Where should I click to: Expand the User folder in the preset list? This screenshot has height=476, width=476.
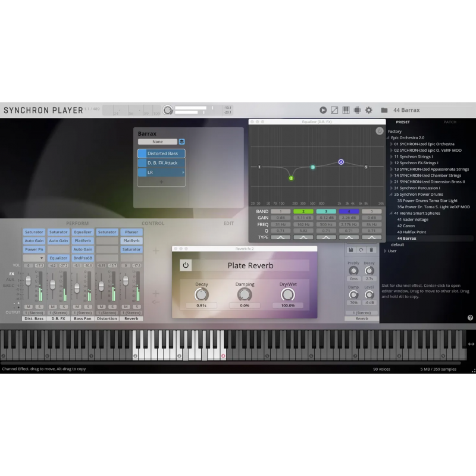coord(393,250)
